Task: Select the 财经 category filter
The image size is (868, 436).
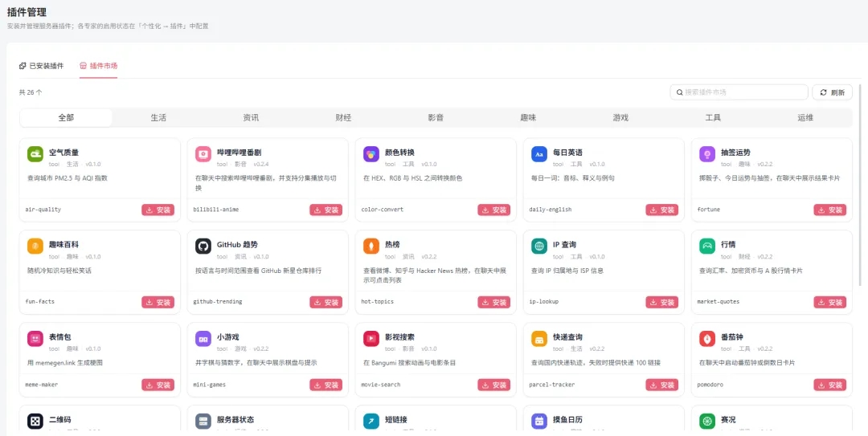Action: click(343, 118)
